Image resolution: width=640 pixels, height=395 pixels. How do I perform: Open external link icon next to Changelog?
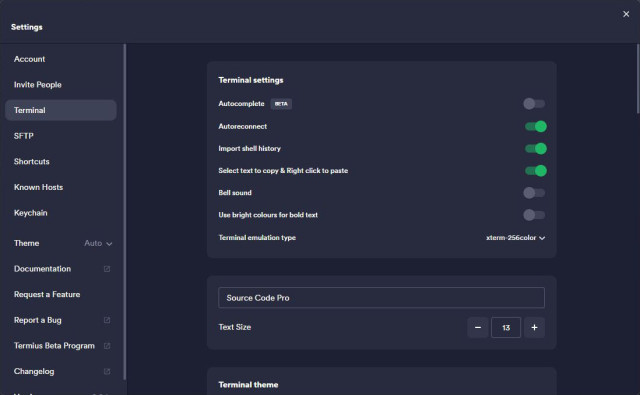tap(107, 371)
